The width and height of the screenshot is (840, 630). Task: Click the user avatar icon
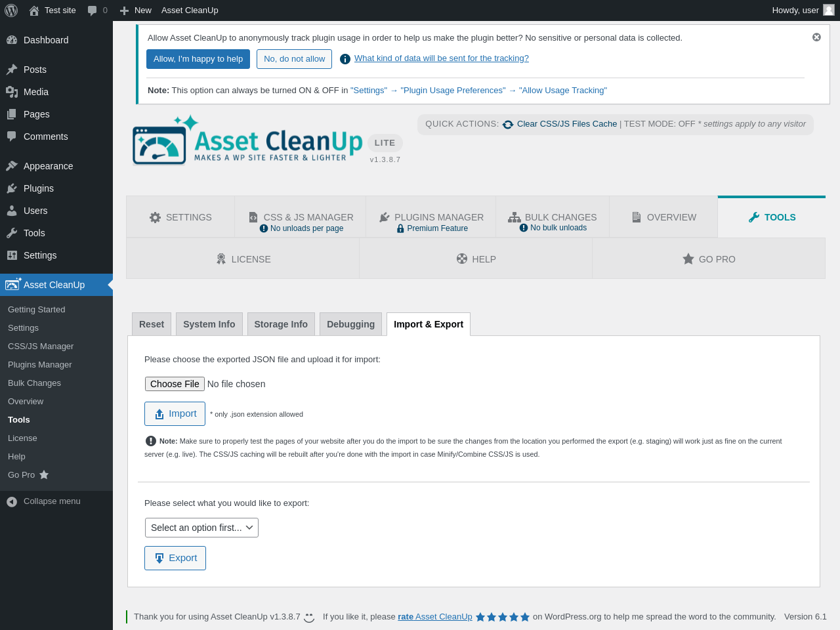pyautogui.click(x=829, y=10)
